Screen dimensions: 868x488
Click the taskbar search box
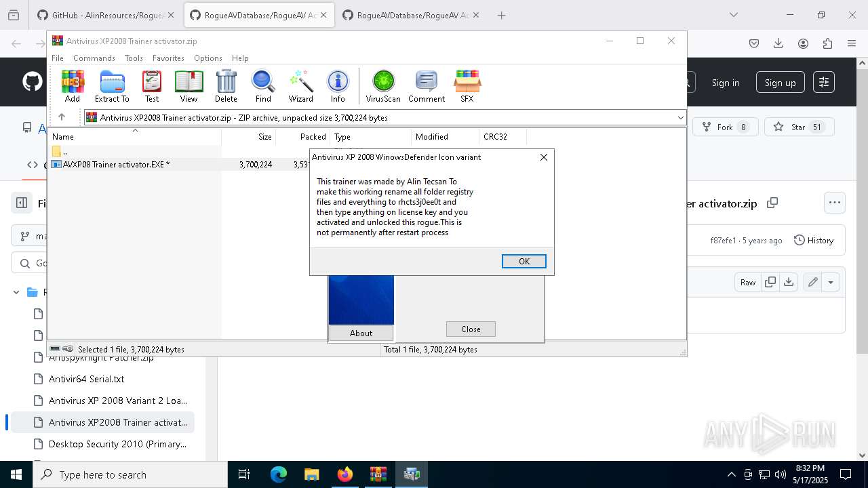pos(130,474)
